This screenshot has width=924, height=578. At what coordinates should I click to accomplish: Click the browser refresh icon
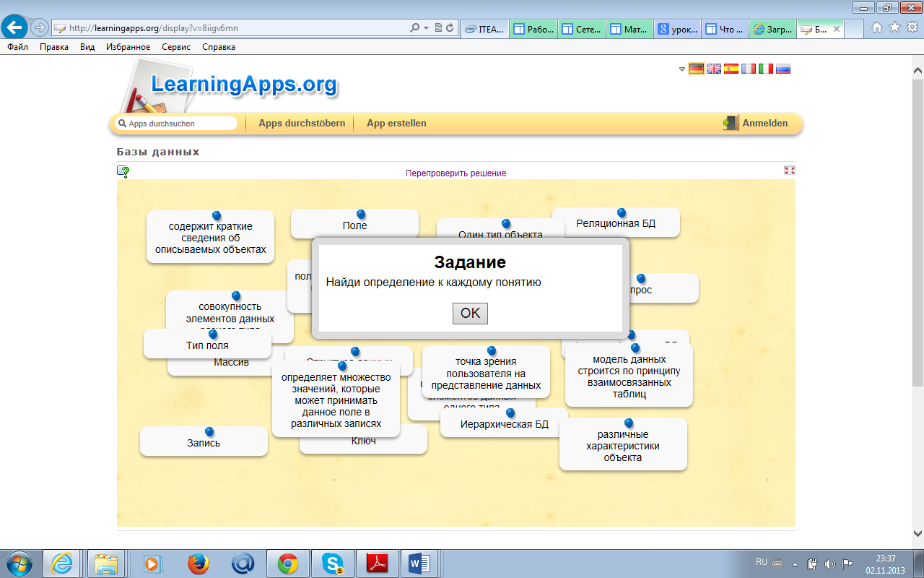click(x=450, y=28)
